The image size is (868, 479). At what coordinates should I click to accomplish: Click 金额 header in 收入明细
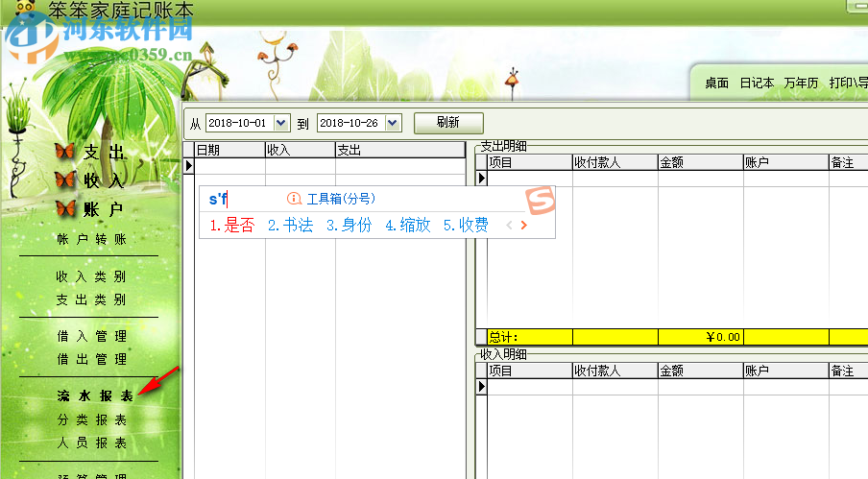click(x=701, y=371)
